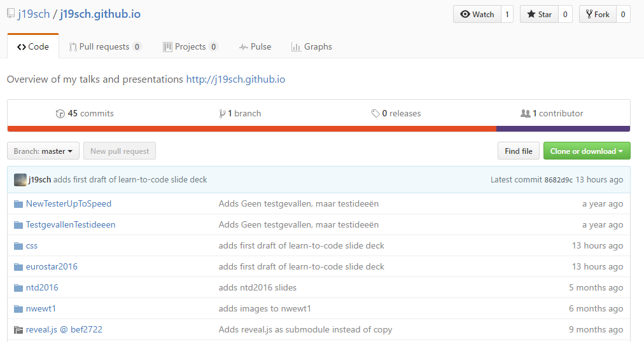Watch this repository
This screenshot has width=644, height=342.
477,15
